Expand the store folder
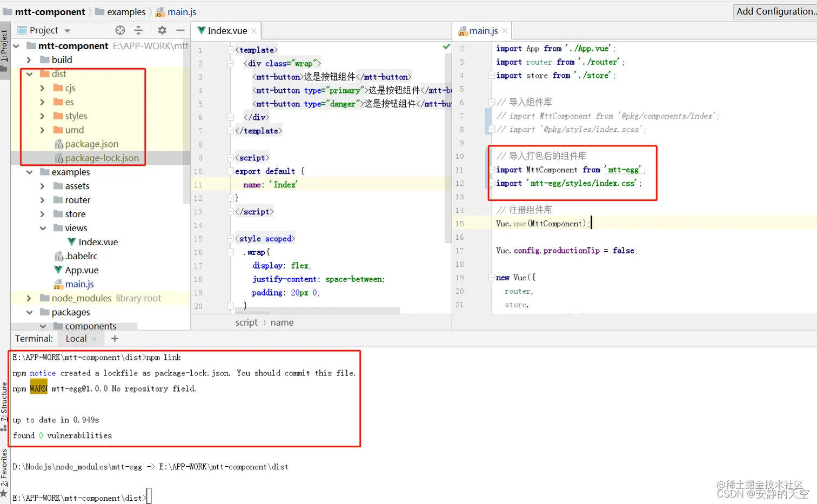817x504 pixels. (43, 214)
